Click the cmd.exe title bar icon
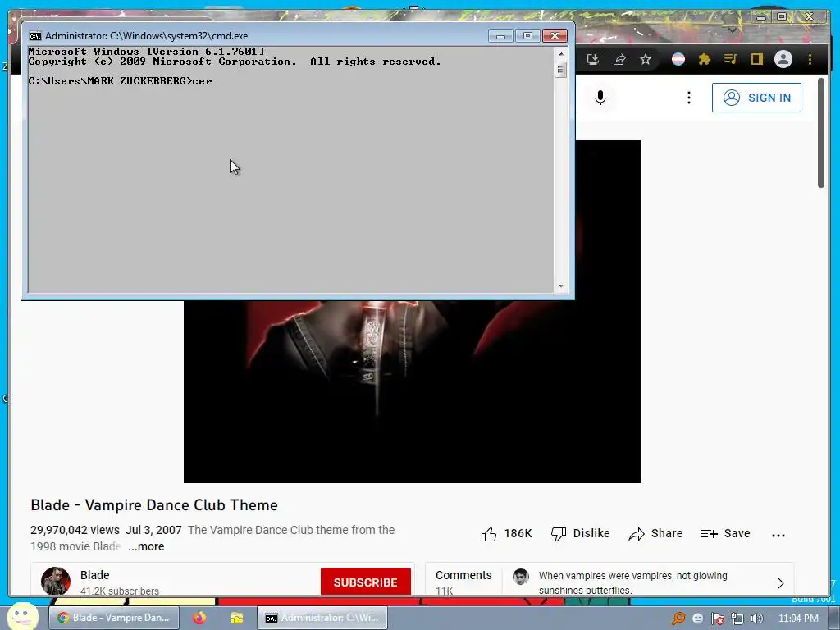 35,36
